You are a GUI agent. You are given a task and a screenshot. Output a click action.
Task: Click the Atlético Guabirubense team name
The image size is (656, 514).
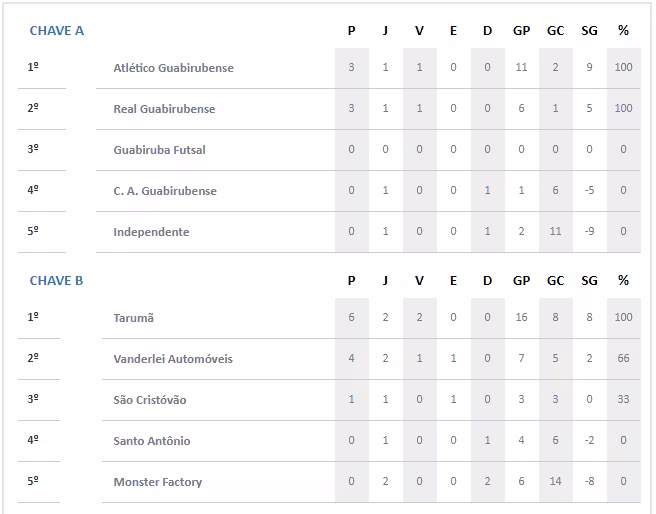pos(173,68)
